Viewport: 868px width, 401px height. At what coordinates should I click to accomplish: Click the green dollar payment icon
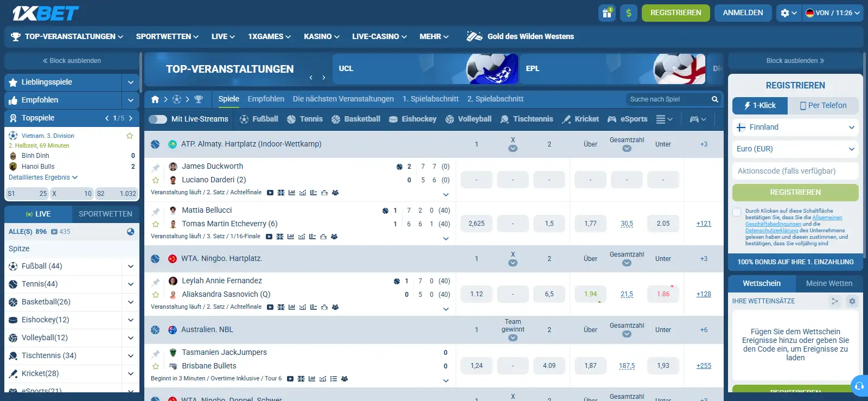pos(629,13)
